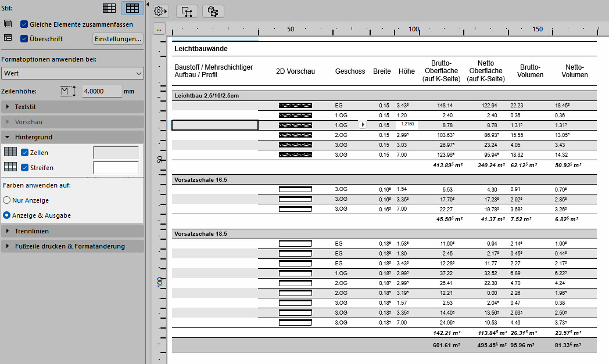The image size is (609, 364).
Task: Click the Leichtbau 2.5/10/2.5cm group row
Action: click(x=384, y=95)
